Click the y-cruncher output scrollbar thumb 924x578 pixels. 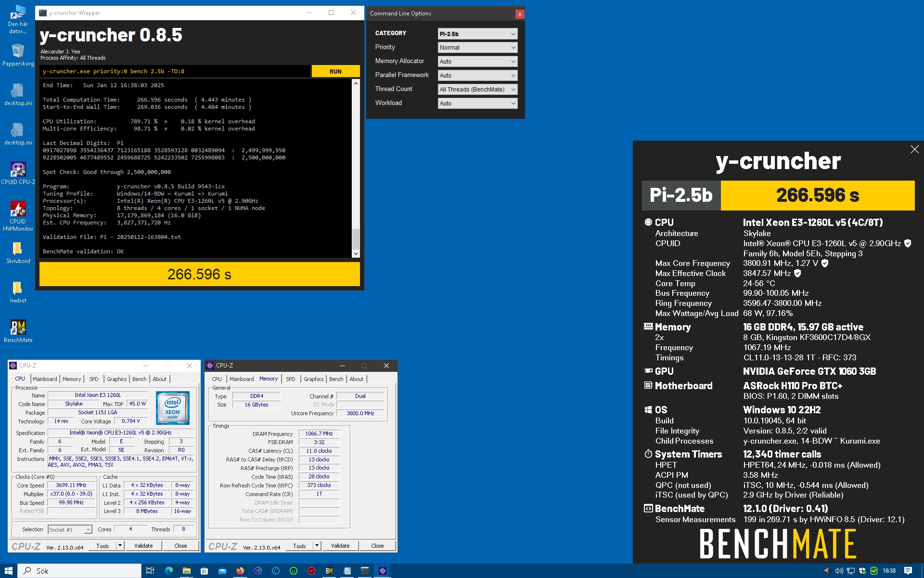pyautogui.click(x=356, y=239)
